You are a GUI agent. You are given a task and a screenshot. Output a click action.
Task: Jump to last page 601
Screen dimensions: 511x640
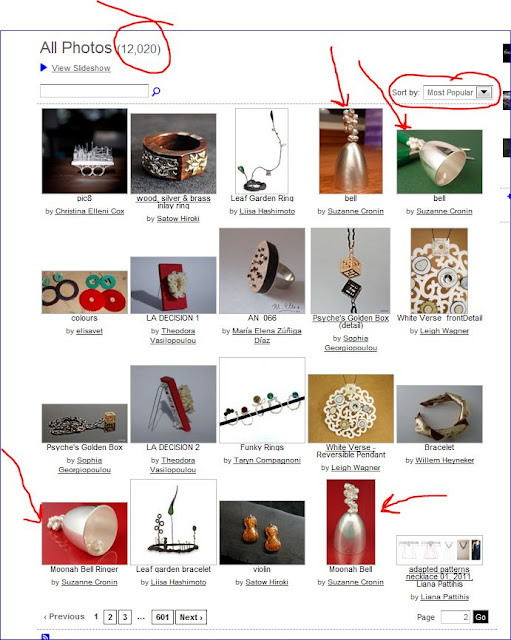tap(162, 617)
